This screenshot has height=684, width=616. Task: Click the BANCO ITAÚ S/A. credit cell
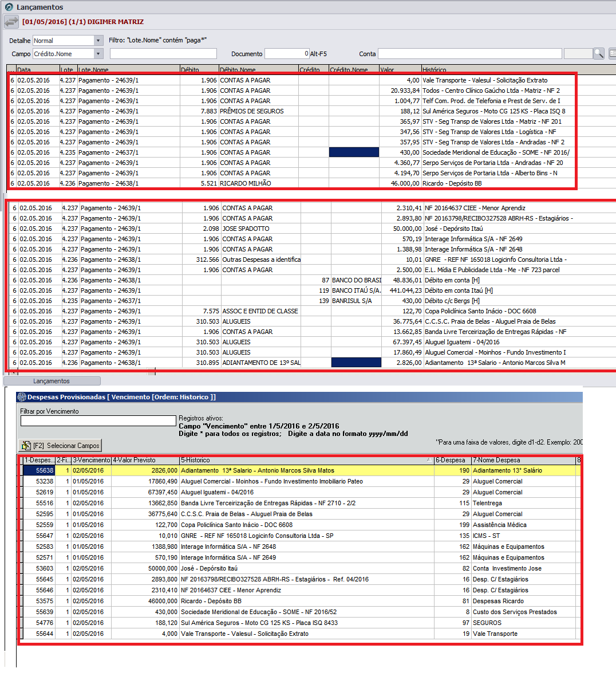coord(356,290)
